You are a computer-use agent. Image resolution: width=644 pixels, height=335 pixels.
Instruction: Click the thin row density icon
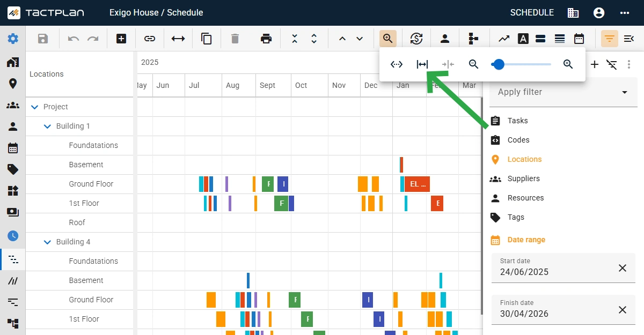click(x=560, y=39)
